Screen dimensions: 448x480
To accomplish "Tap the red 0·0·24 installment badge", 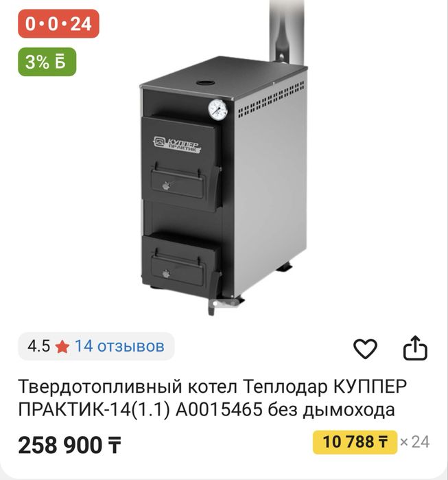I will pyautogui.click(x=59, y=24).
